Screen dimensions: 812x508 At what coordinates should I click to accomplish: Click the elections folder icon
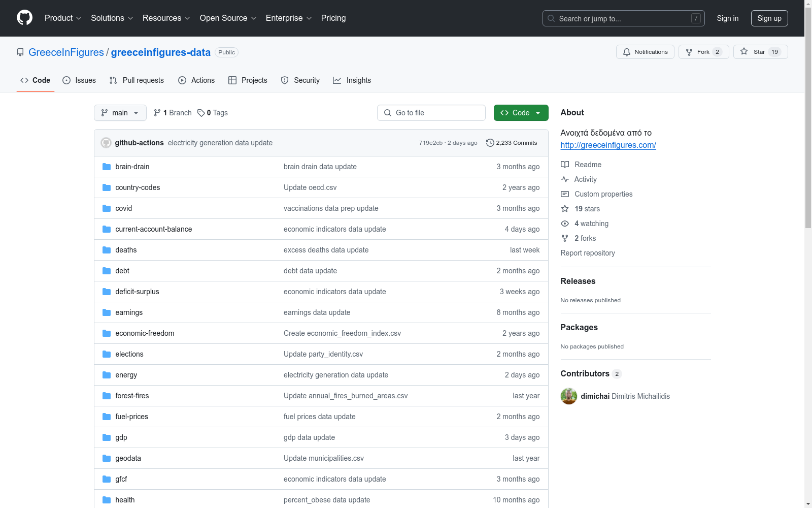tap(107, 354)
